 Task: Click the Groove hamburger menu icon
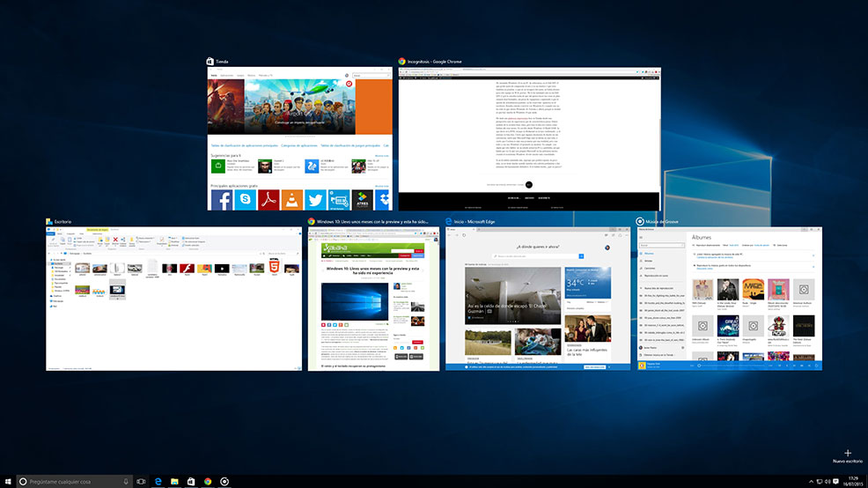[642, 237]
